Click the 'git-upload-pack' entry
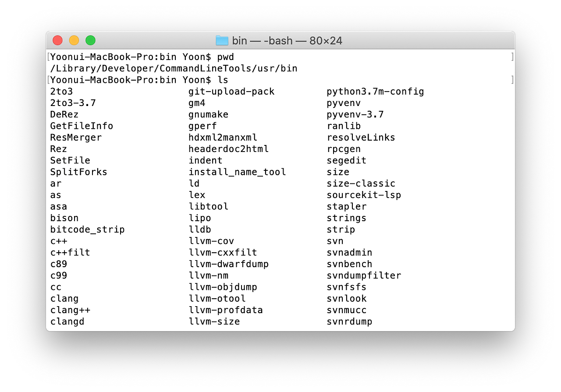 231,92
